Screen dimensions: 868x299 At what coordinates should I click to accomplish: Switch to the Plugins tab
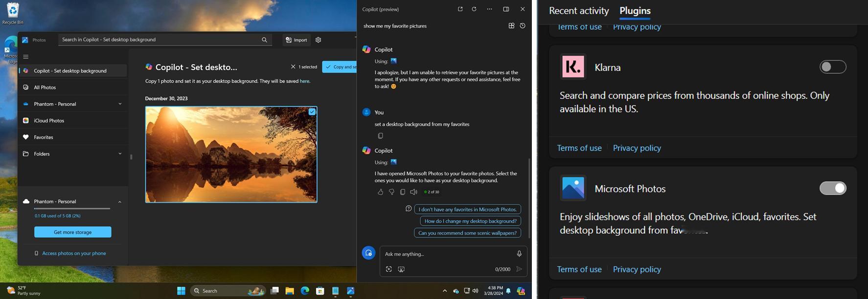click(x=635, y=11)
